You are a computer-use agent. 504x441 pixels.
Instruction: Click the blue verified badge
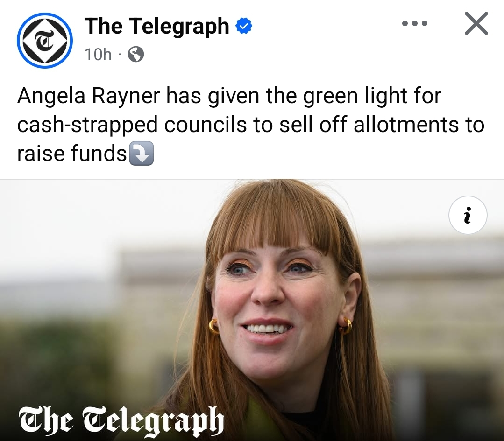244,26
